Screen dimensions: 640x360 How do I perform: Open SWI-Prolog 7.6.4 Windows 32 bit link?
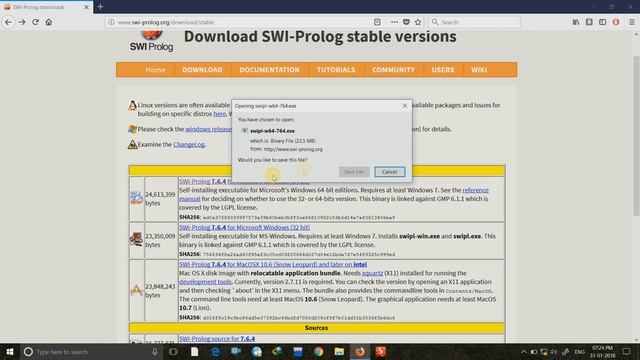coord(244,227)
